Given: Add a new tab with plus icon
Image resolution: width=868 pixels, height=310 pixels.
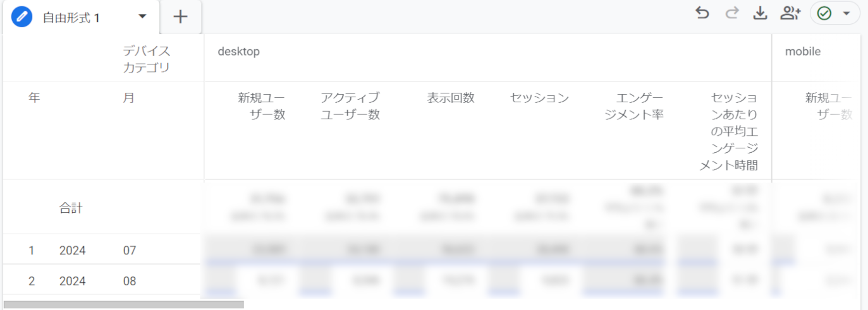Looking at the screenshot, I should 181,17.
